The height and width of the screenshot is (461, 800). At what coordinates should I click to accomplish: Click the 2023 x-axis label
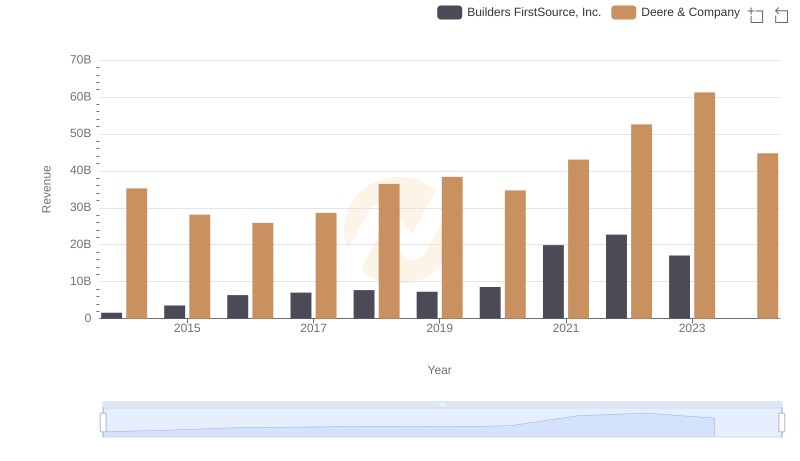pos(692,328)
